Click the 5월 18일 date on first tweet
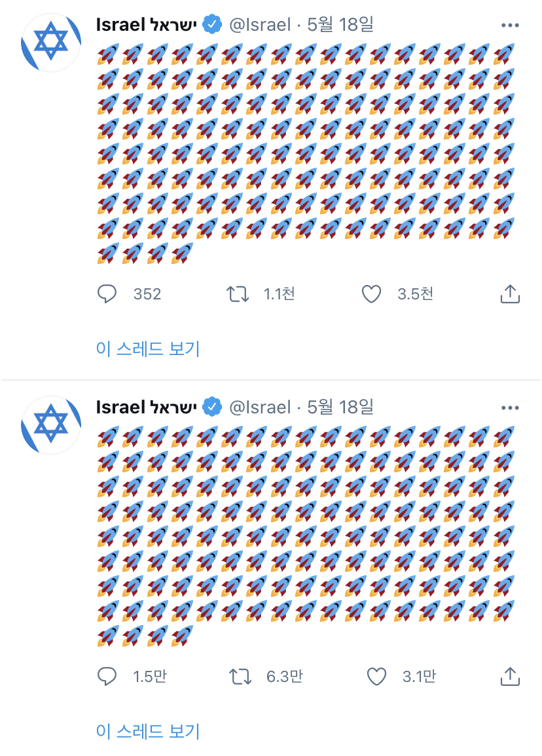 (340, 24)
